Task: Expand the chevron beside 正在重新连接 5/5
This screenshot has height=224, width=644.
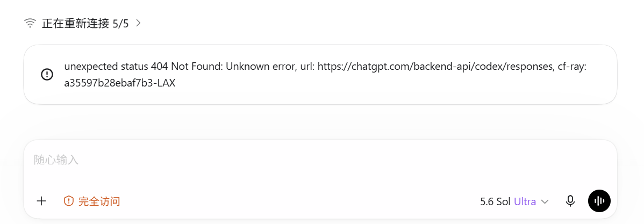Action: click(x=138, y=24)
